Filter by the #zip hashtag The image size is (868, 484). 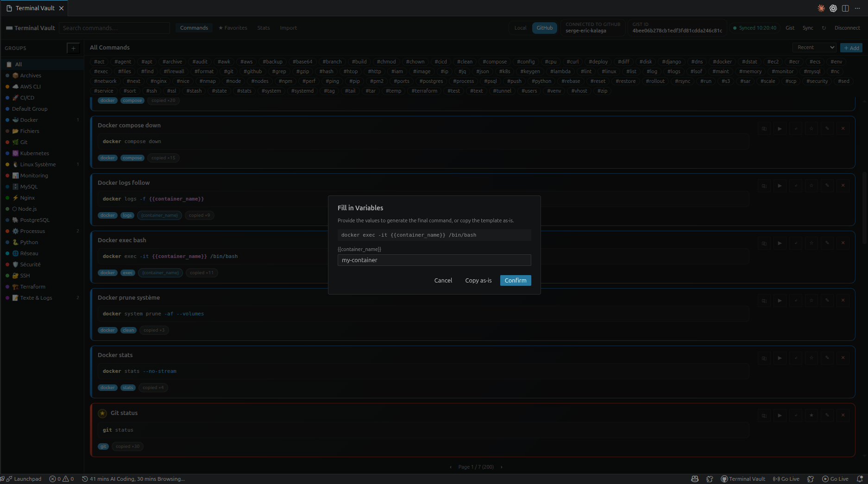click(x=602, y=91)
